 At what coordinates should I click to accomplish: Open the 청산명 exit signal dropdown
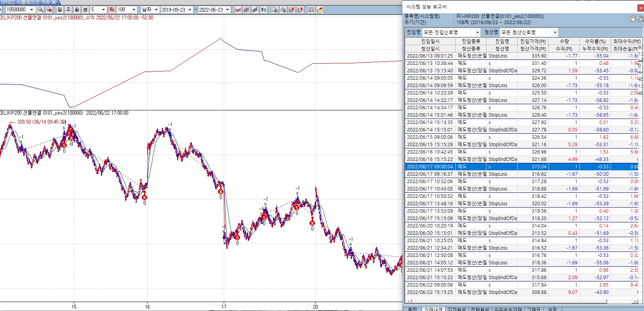[555, 32]
